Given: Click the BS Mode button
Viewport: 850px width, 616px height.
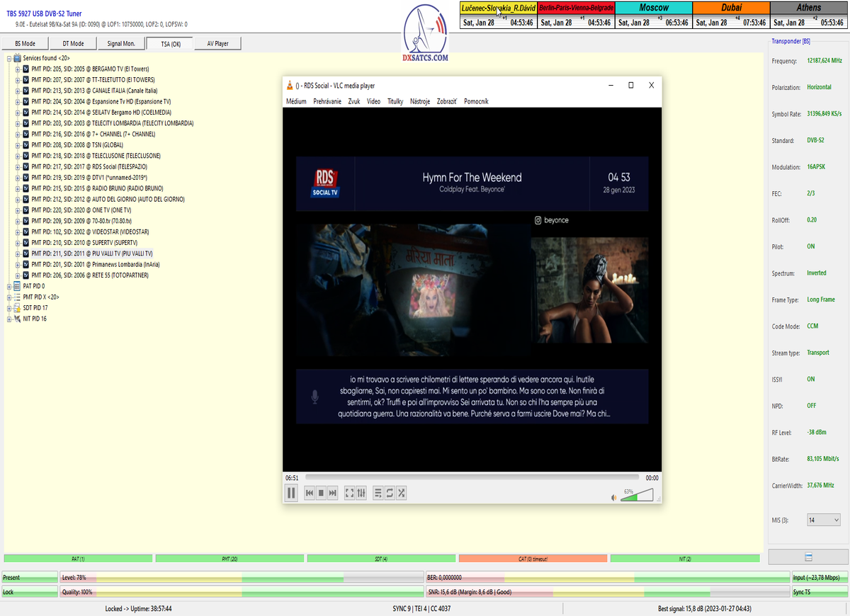Looking at the screenshot, I should (25, 43).
